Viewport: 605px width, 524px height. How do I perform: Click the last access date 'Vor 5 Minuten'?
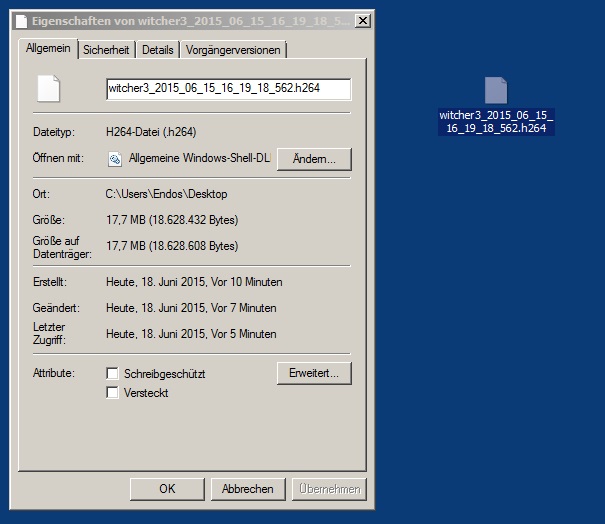click(x=243, y=334)
